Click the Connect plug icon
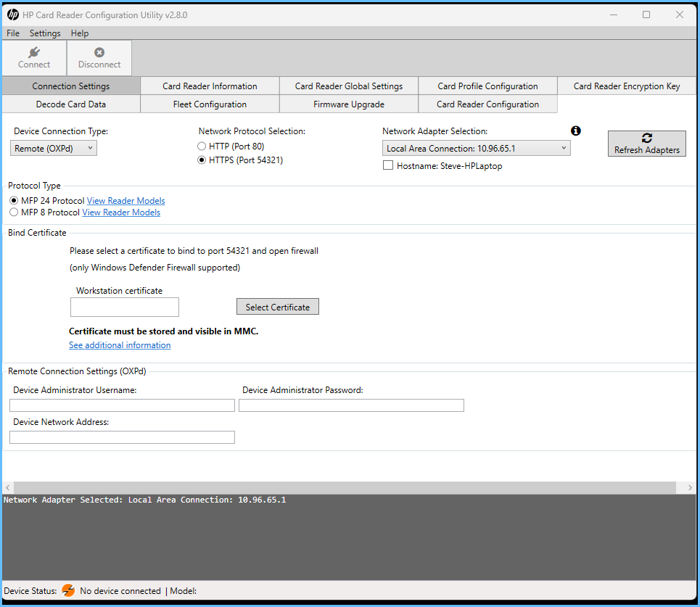700x607 pixels. 34,52
